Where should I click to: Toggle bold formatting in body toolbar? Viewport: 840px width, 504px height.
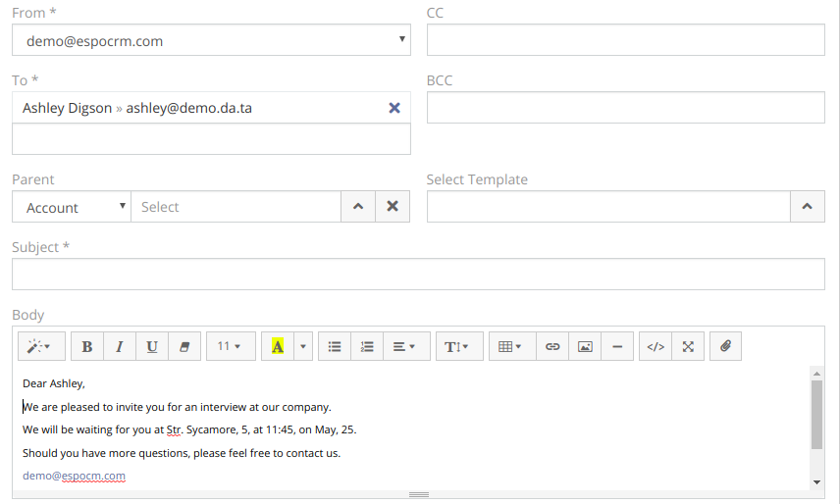[x=87, y=346]
